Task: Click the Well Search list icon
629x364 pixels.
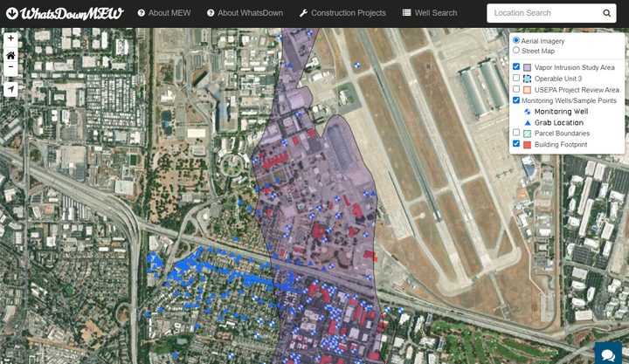Action: tap(407, 13)
